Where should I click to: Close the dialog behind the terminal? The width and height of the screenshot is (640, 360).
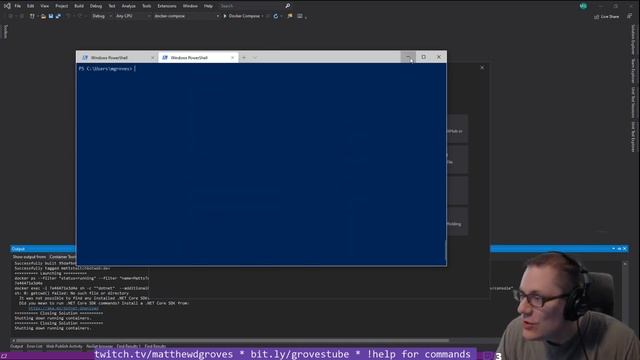(x=482, y=68)
